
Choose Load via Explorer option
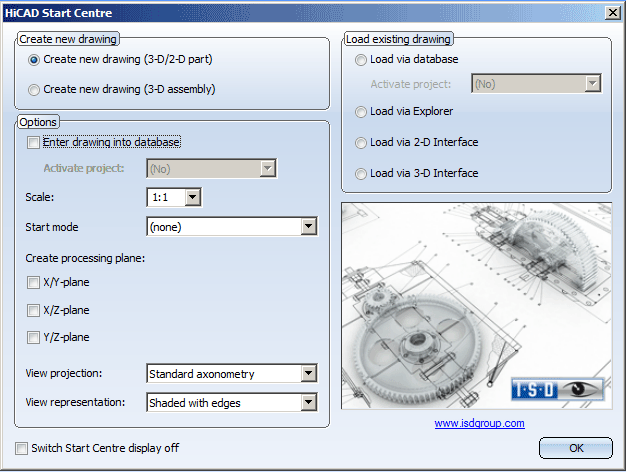pyautogui.click(x=361, y=112)
